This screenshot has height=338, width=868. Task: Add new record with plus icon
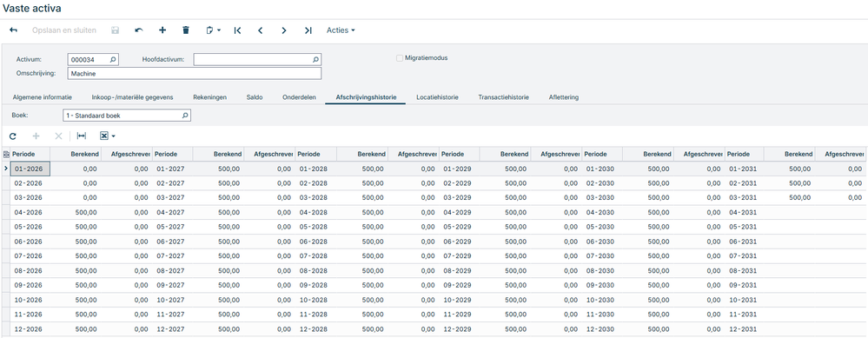pyautogui.click(x=162, y=30)
